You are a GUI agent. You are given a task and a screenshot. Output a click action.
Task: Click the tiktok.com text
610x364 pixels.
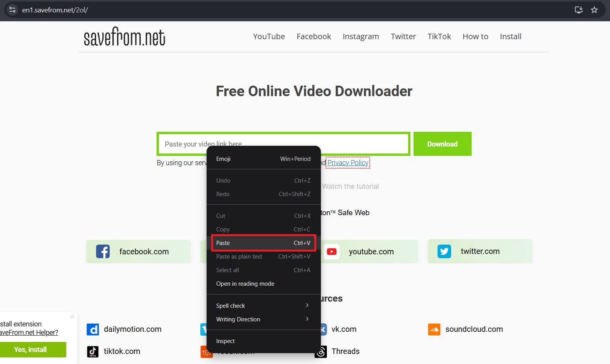point(122,351)
